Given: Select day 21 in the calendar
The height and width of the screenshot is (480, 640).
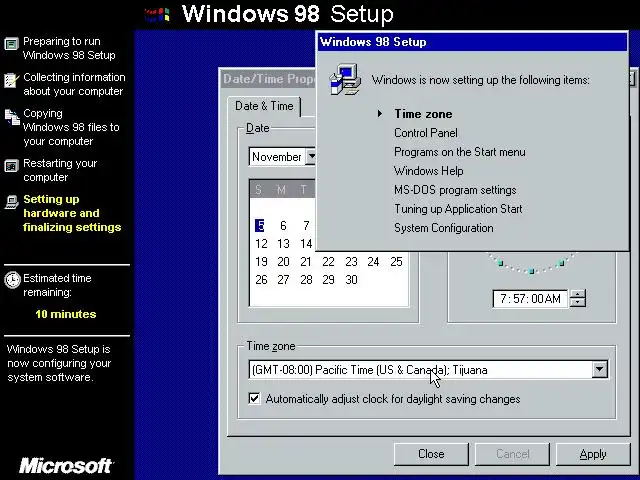Looking at the screenshot, I should pyautogui.click(x=306, y=262).
